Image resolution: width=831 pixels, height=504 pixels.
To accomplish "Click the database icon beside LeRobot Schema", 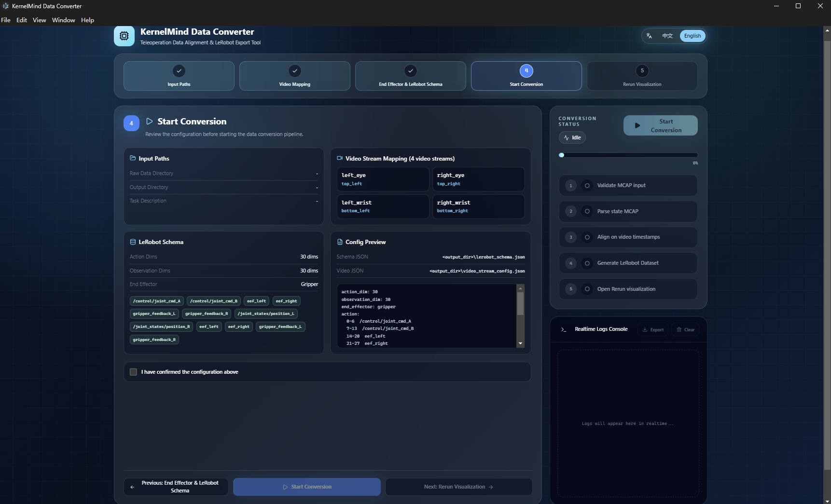I will [133, 242].
